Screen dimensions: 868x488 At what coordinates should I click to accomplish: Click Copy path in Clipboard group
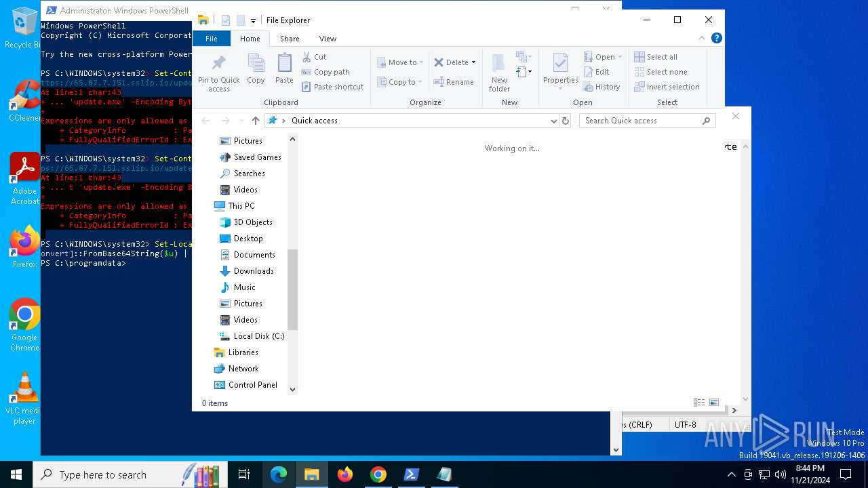(x=325, y=72)
